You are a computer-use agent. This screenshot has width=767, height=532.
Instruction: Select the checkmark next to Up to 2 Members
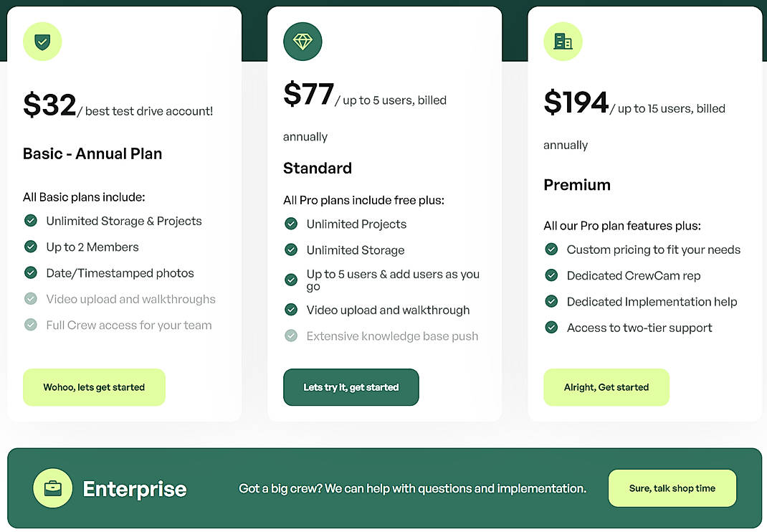[x=31, y=247]
